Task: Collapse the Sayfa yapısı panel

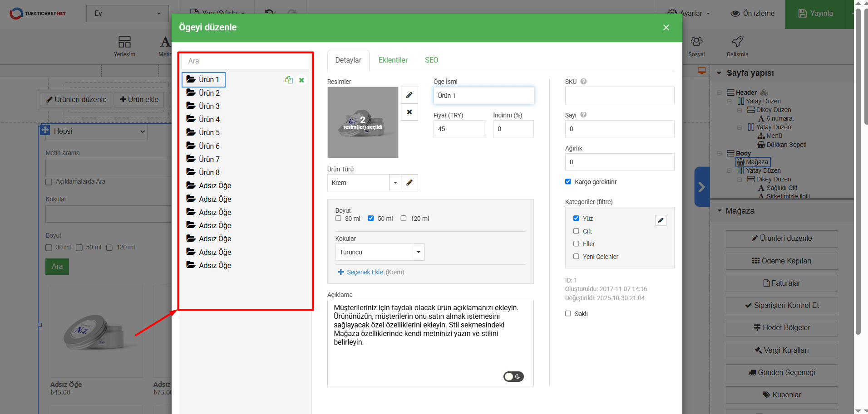Action: click(x=719, y=73)
